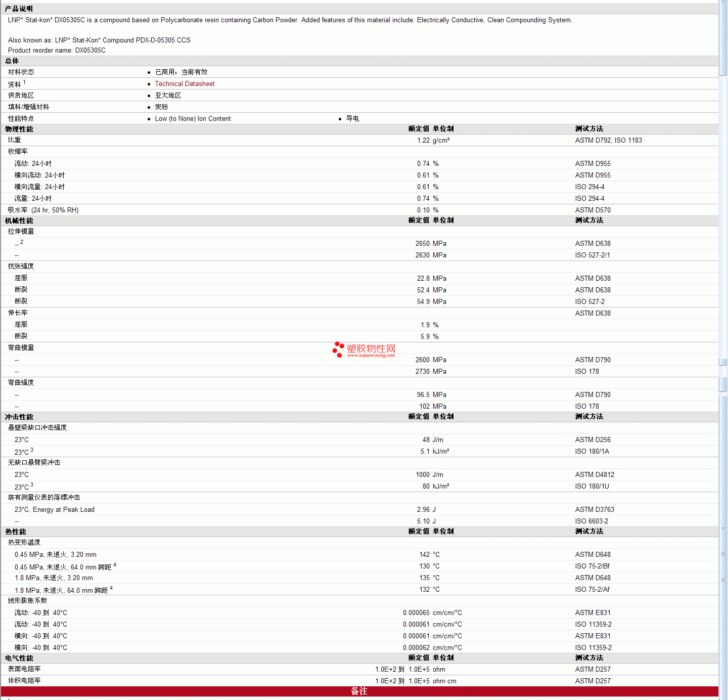This screenshot has width=728, height=700.
Task: Click the 0.000062 cm/cm/°C expansion value
Action: click(432, 648)
